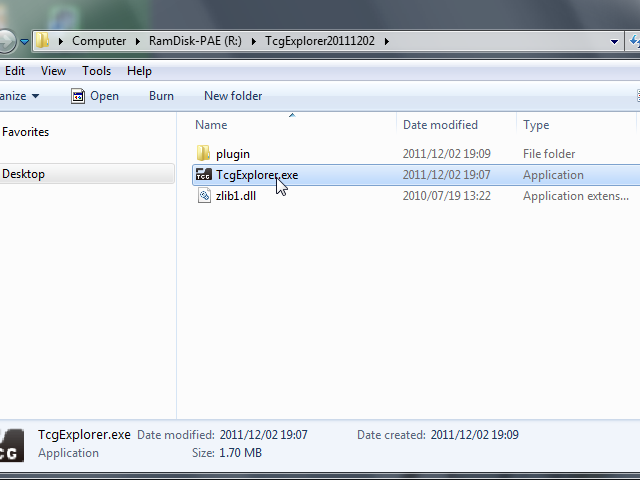Click the Burn button
This screenshot has width=640, height=480.
161,96
